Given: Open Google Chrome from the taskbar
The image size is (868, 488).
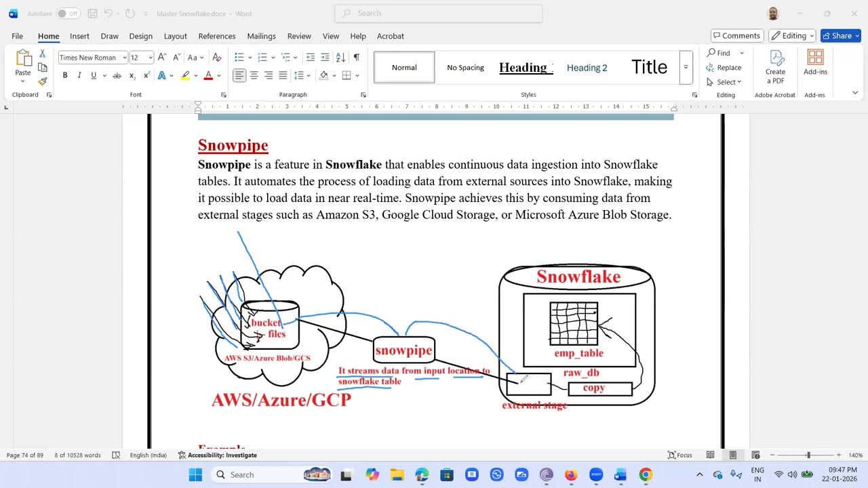Looking at the screenshot, I should pos(645,474).
